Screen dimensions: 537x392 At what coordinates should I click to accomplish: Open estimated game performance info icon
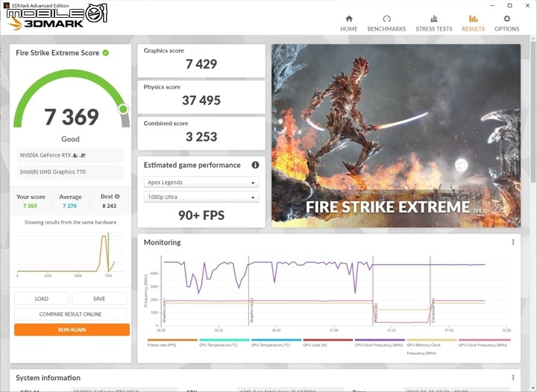[x=255, y=165]
